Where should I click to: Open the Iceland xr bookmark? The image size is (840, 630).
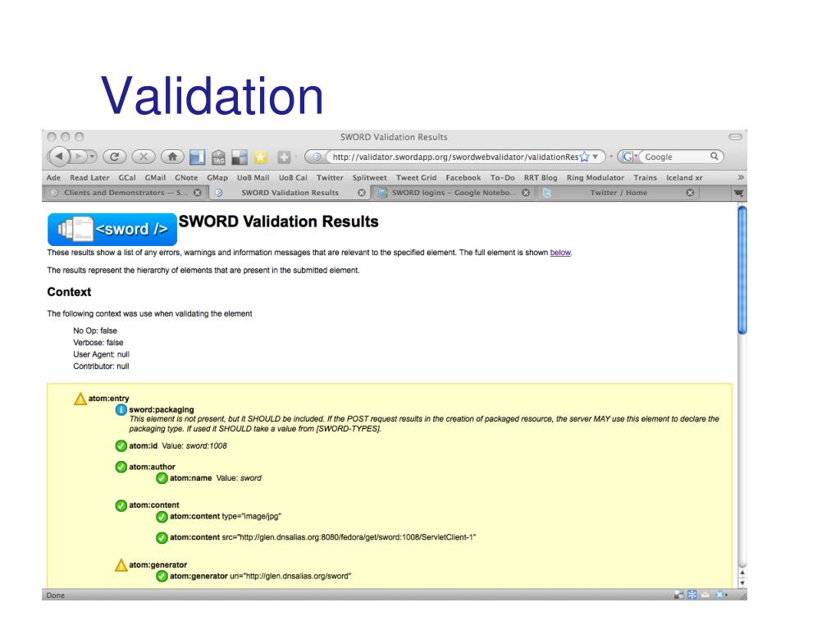click(684, 177)
